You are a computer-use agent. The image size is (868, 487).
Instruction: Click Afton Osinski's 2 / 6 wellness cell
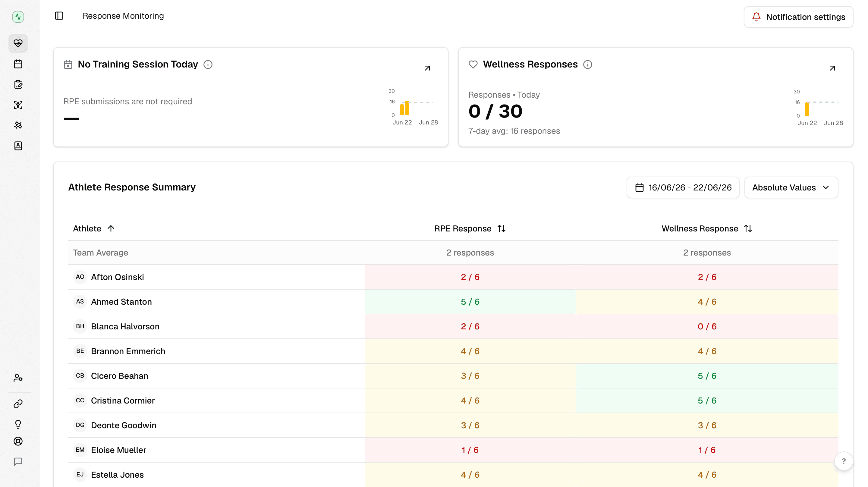point(707,277)
